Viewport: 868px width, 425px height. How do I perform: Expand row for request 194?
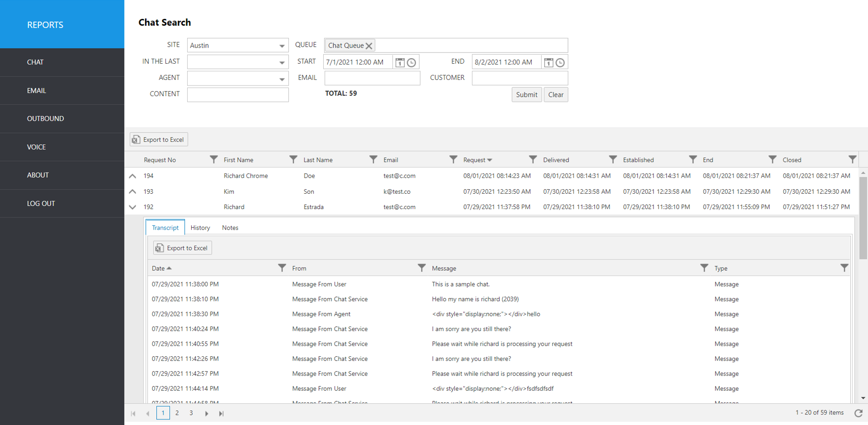[133, 176]
